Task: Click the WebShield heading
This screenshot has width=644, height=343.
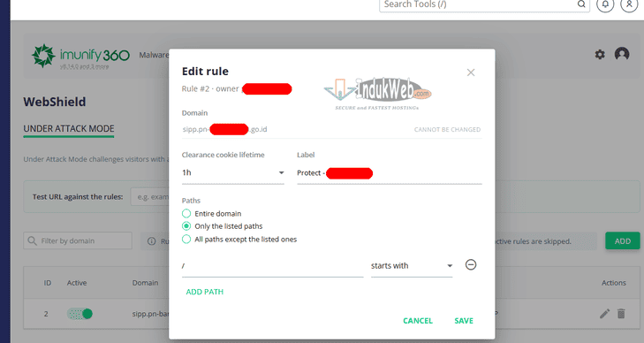Action: click(55, 102)
